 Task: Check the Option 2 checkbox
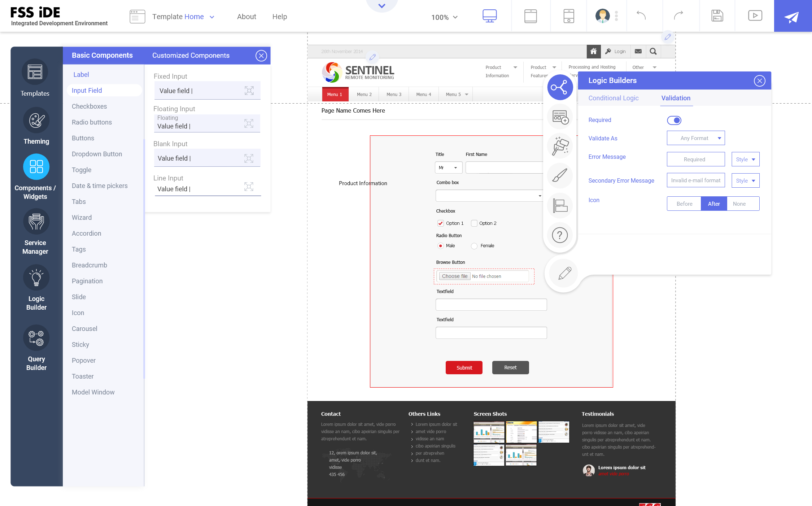tap(474, 223)
